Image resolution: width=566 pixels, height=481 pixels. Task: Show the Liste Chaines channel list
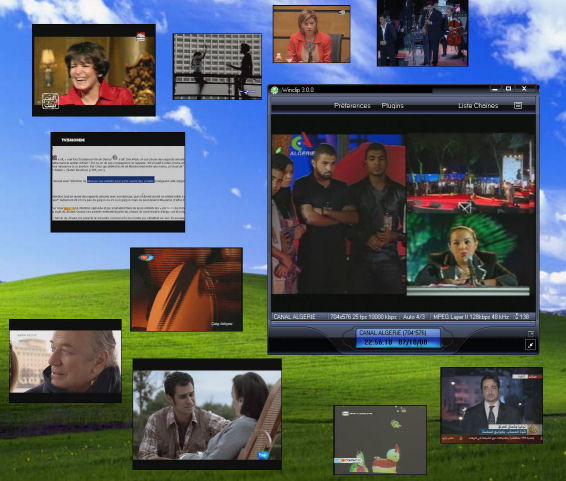(x=478, y=105)
